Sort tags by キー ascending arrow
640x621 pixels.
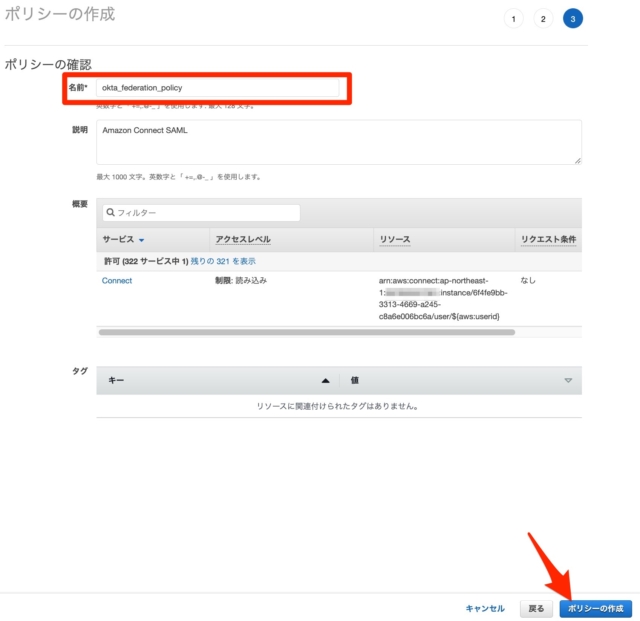point(325,381)
